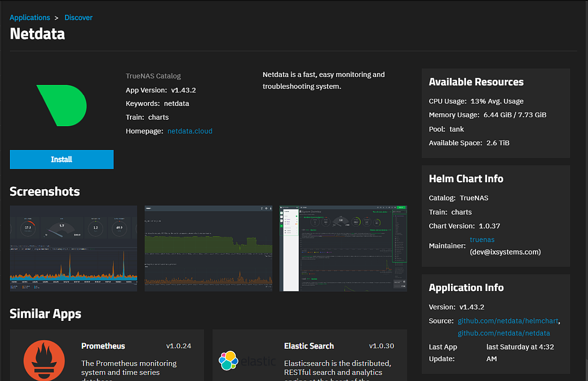
Task: Go back to Applications breadcrumb
Action: click(30, 17)
